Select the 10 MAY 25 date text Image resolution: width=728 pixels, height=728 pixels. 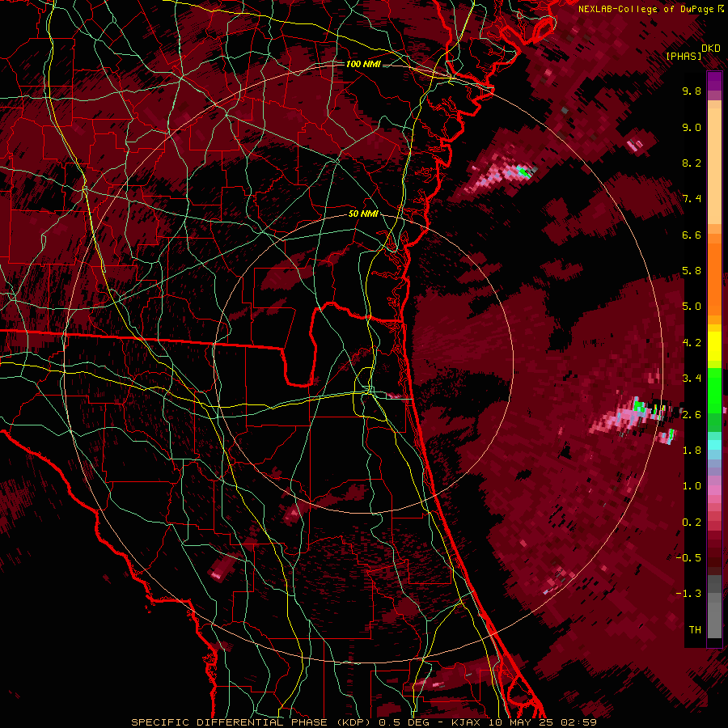tap(521, 722)
